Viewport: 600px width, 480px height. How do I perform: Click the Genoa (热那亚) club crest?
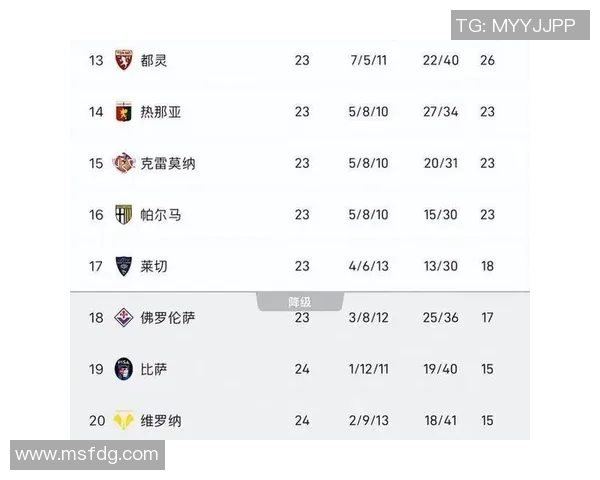click(x=124, y=111)
